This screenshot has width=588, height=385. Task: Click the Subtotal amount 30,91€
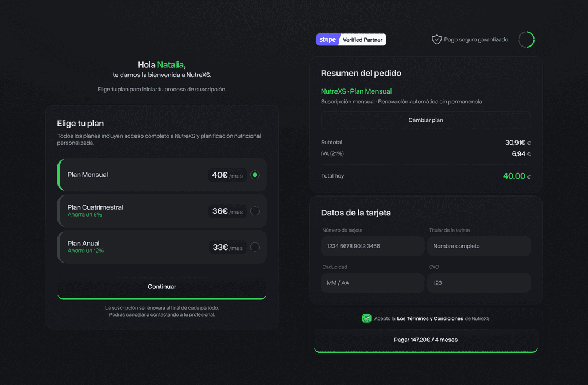click(517, 143)
